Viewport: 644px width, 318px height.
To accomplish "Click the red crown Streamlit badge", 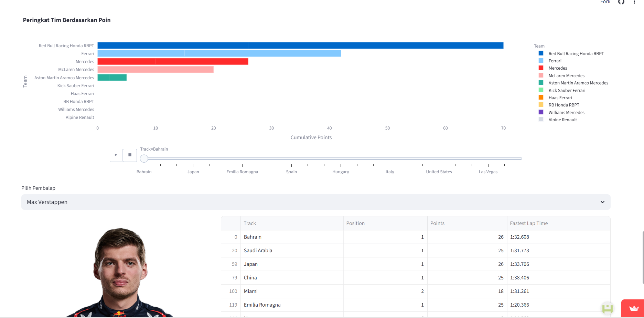I will point(633,308).
